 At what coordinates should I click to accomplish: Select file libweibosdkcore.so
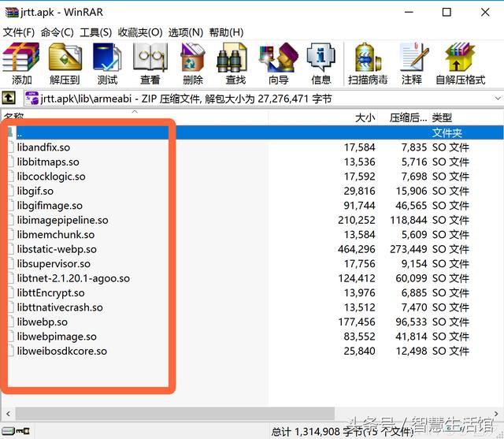[x=61, y=351]
